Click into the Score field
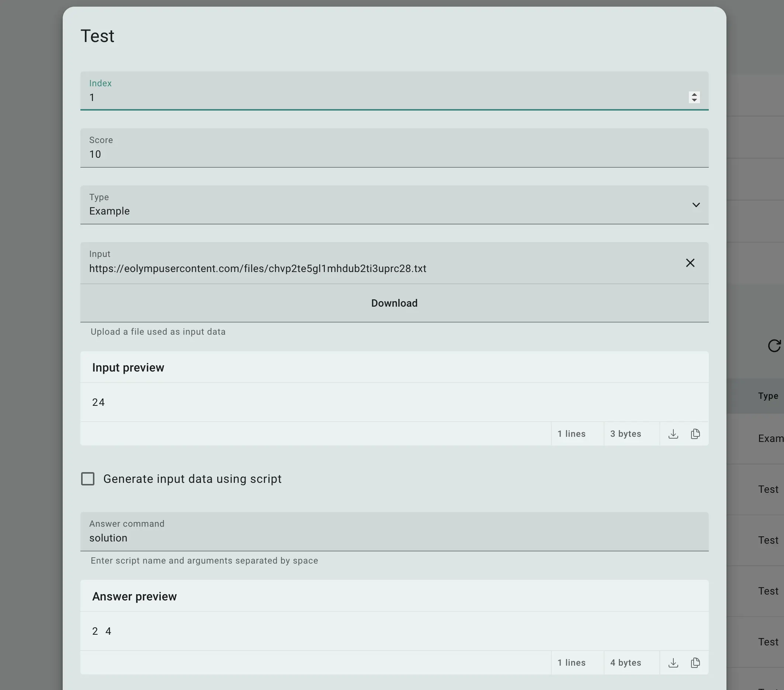784x690 pixels. click(384, 154)
